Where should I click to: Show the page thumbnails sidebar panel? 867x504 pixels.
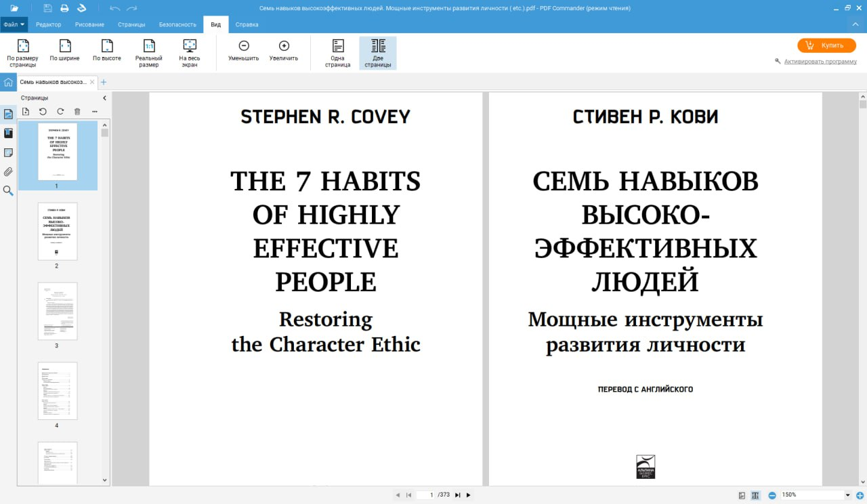tap(8, 114)
